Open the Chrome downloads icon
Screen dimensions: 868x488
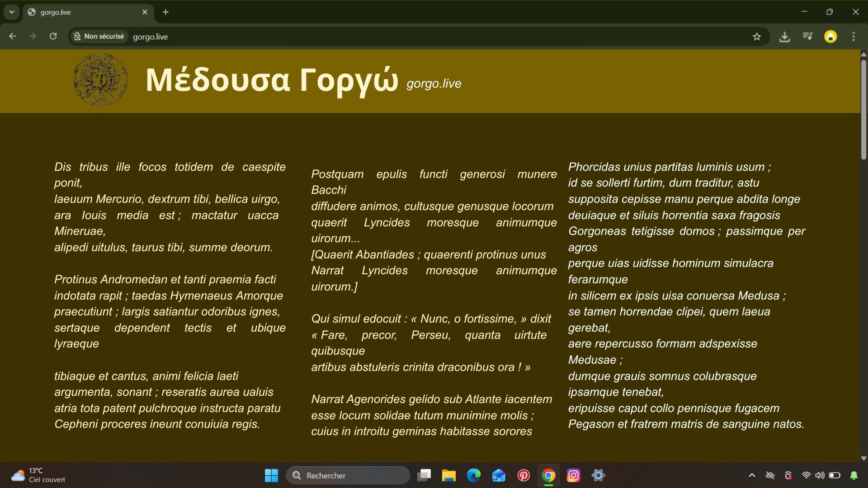784,37
